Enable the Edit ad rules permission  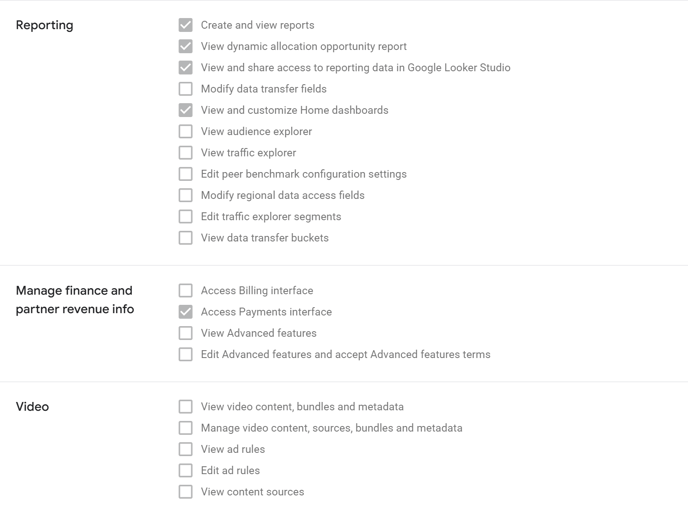(x=186, y=470)
